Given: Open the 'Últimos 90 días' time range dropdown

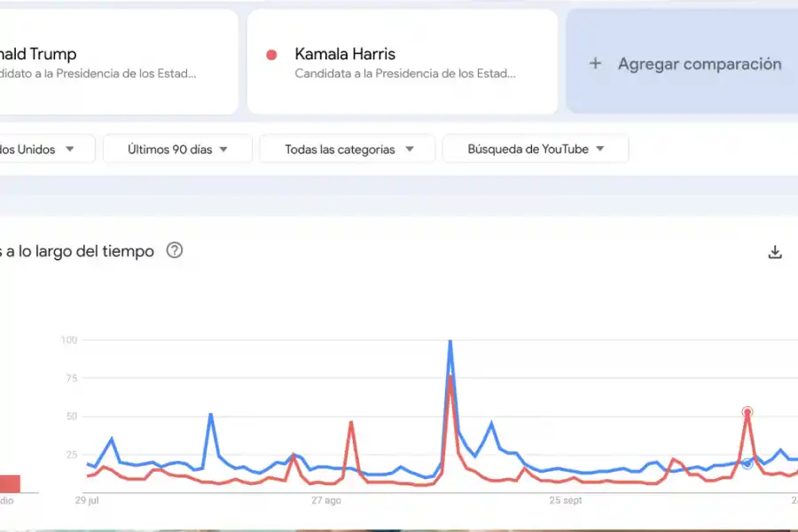Looking at the screenshot, I should click(x=176, y=149).
